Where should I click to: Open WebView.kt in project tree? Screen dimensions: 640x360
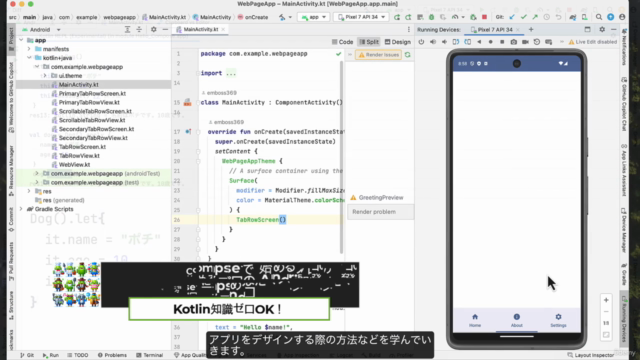[71, 164]
